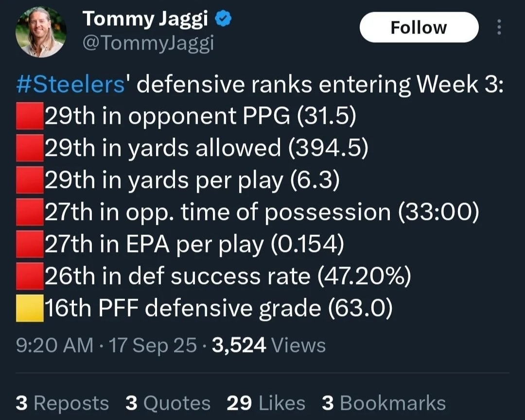
Task: Open the three-dot more options menu
Action: 499,27
